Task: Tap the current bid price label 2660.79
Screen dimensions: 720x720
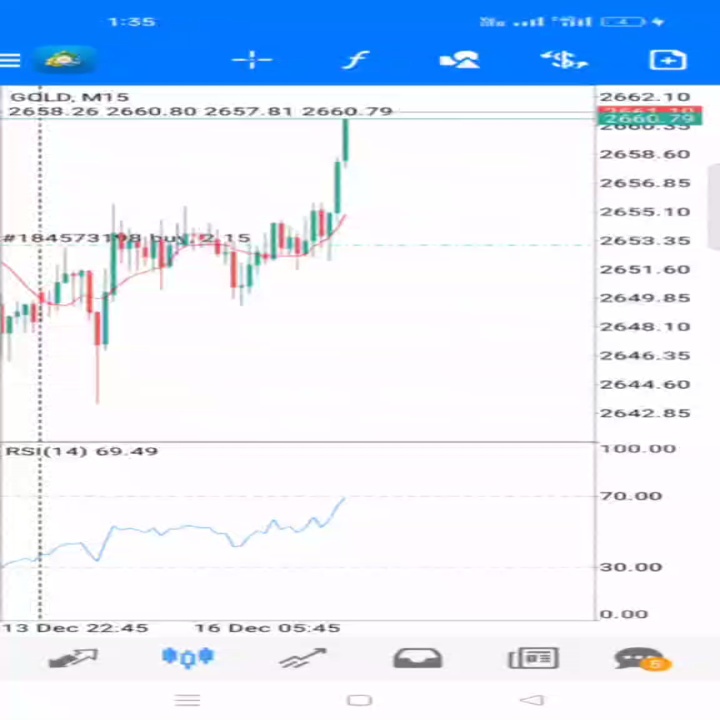Action: pos(649,119)
